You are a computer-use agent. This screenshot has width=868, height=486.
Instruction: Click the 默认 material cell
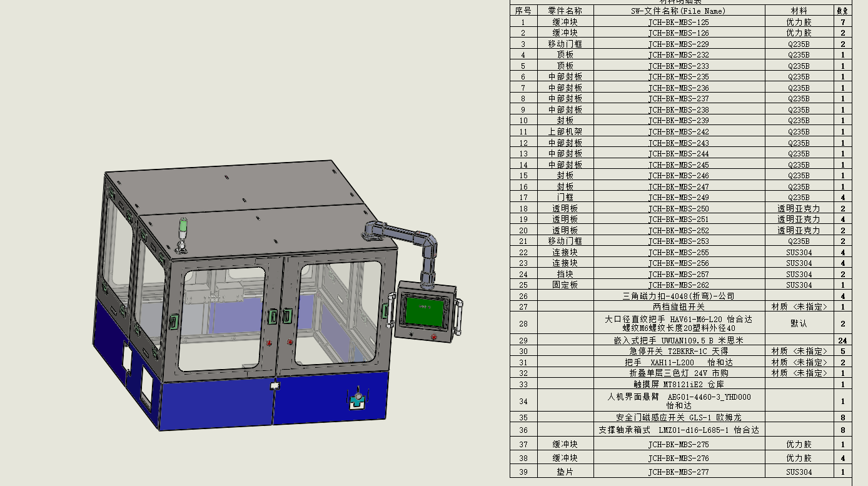(799, 323)
